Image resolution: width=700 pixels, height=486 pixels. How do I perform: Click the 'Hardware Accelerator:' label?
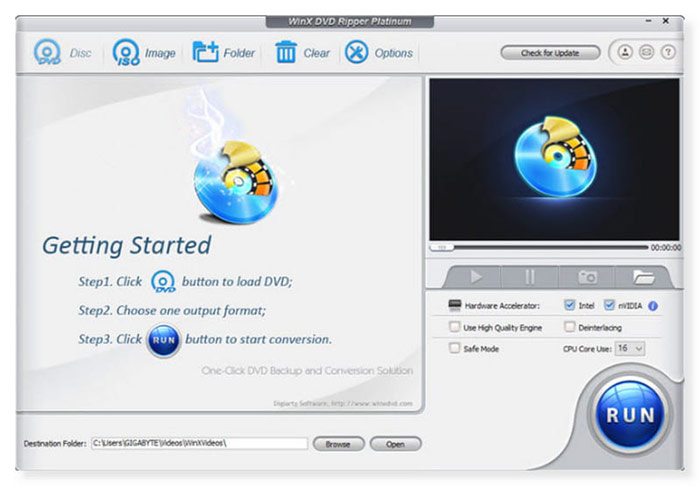(x=502, y=306)
